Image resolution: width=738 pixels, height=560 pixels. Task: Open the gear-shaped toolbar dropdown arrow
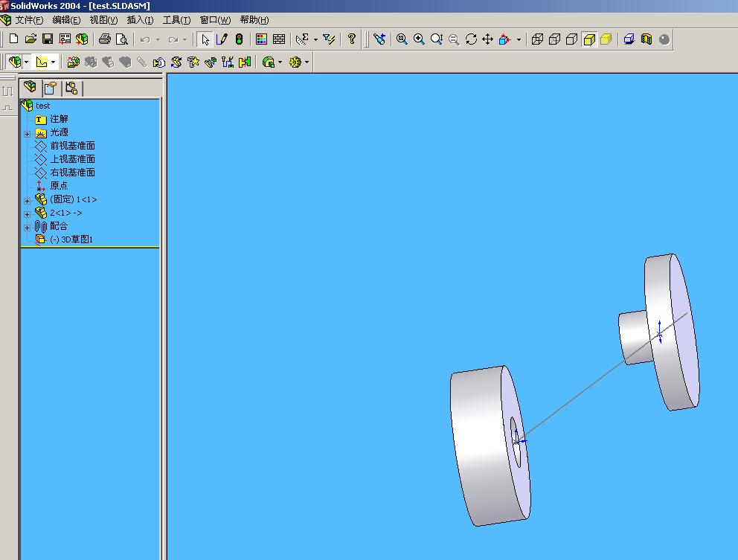[307, 62]
